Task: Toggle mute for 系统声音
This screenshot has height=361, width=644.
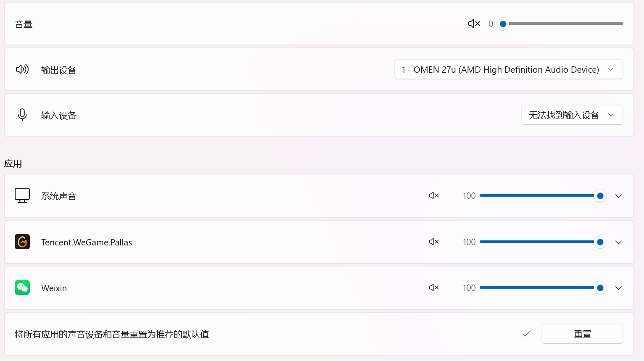Action: [434, 195]
